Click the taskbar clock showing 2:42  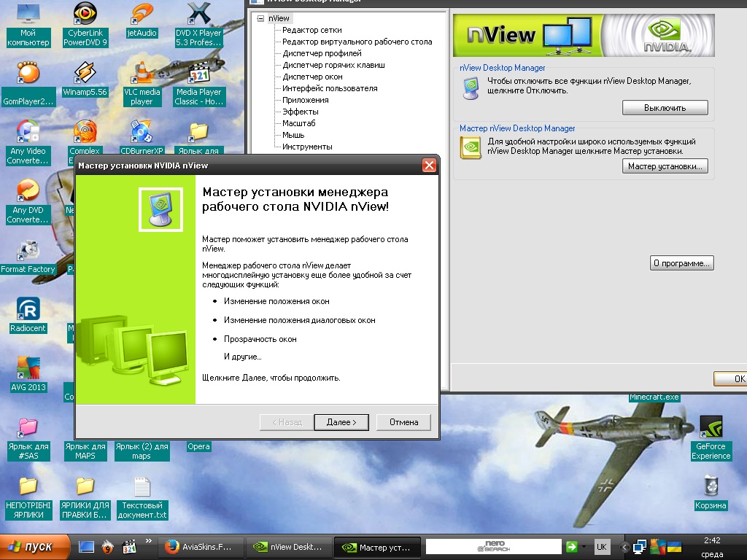(712, 540)
